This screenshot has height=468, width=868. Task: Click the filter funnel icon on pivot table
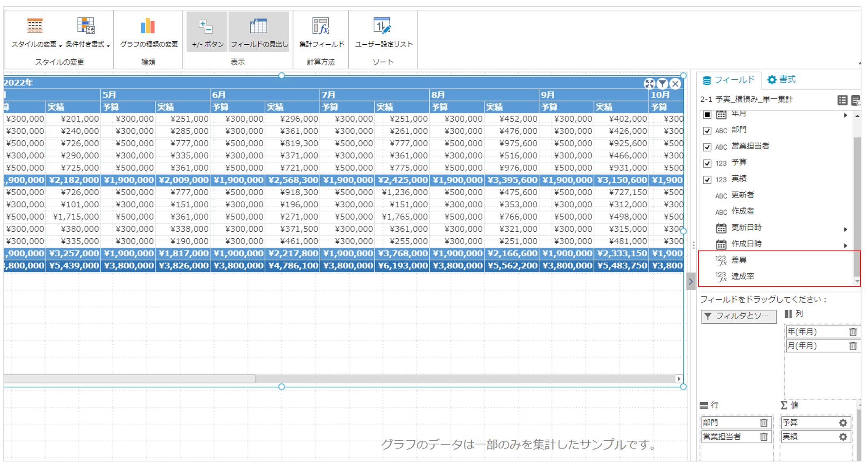pyautogui.click(x=662, y=84)
